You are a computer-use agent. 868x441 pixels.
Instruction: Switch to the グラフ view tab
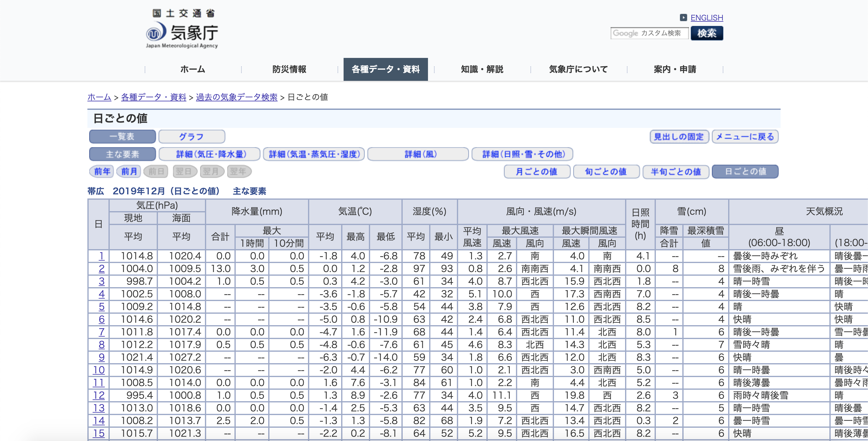point(191,137)
